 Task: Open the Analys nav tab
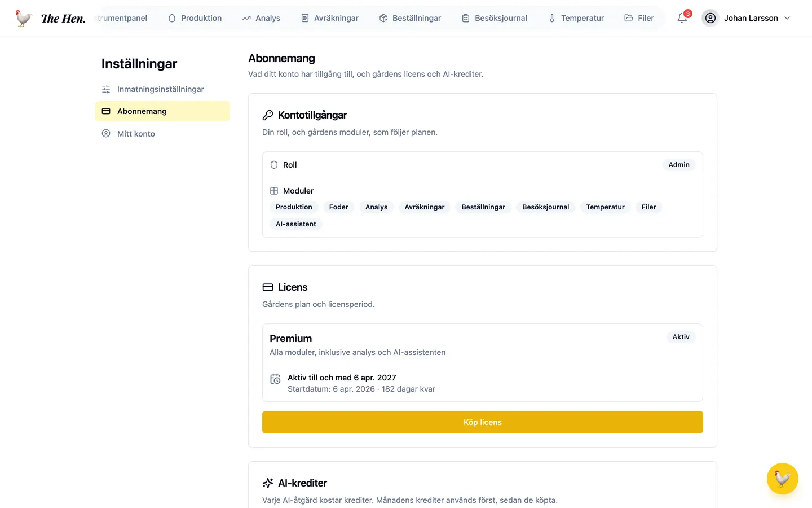(x=261, y=18)
